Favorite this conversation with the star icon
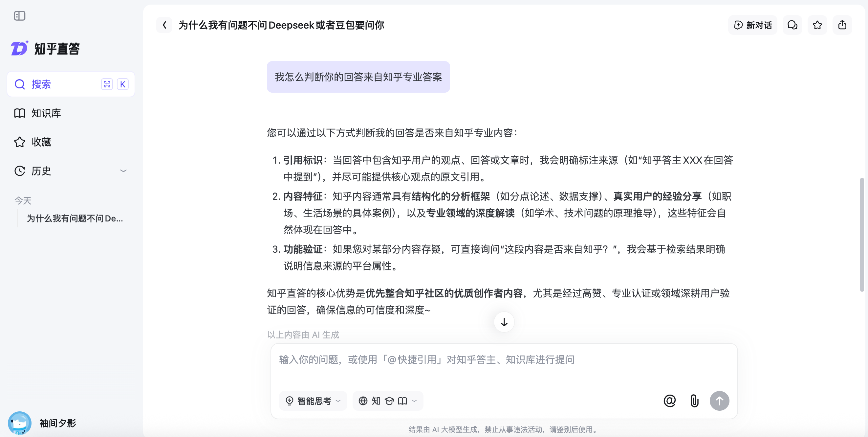This screenshot has width=868, height=437. click(x=817, y=25)
